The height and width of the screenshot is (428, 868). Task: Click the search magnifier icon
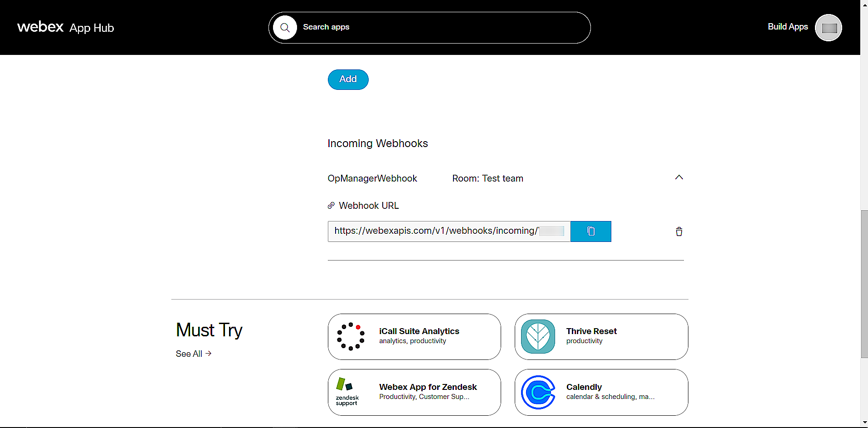tap(285, 27)
